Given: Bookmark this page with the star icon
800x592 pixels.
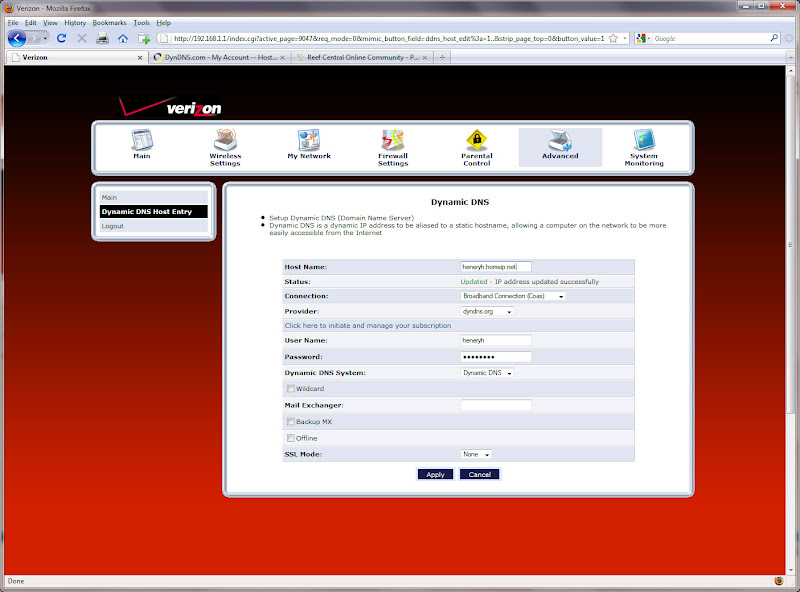Looking at the screenshot, I should [613, 38].
